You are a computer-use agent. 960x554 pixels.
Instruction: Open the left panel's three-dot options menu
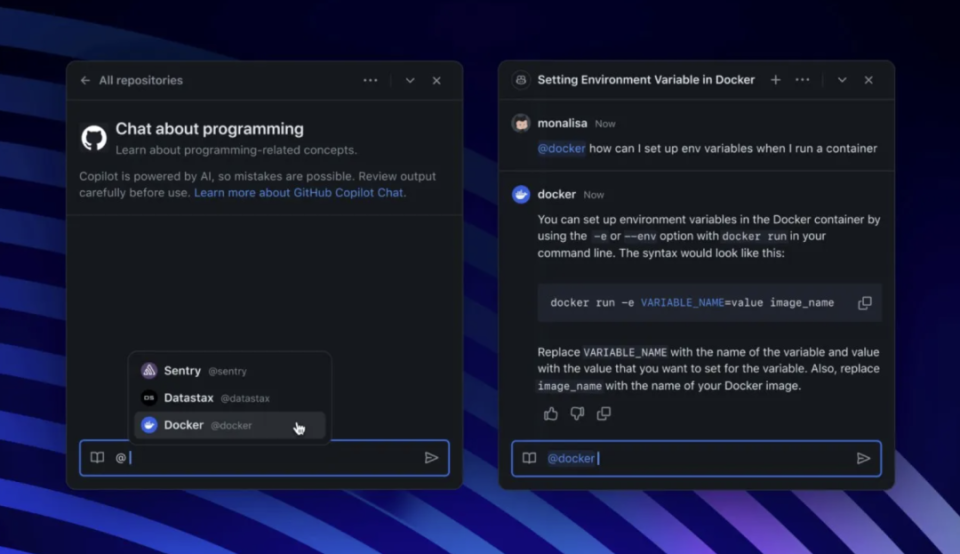point(370,80)
